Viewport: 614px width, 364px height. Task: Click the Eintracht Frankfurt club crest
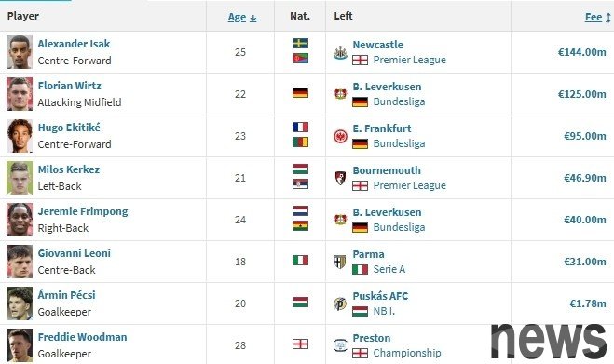[340, 136]
